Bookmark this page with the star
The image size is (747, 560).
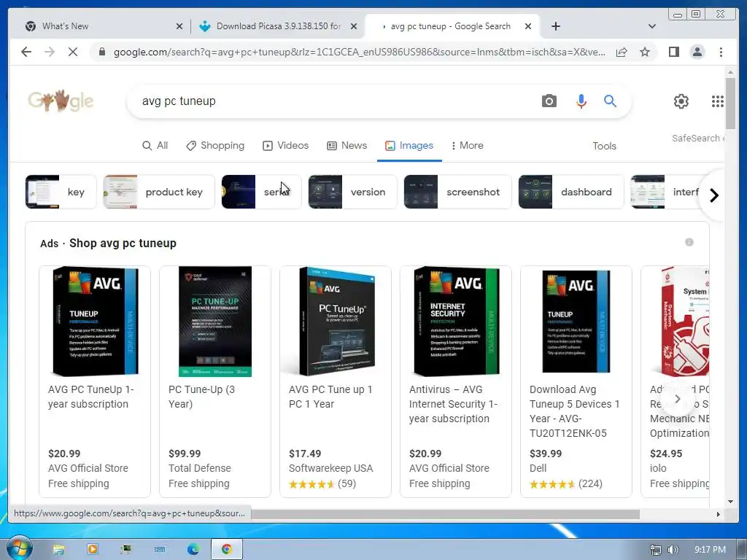point(645,52)
